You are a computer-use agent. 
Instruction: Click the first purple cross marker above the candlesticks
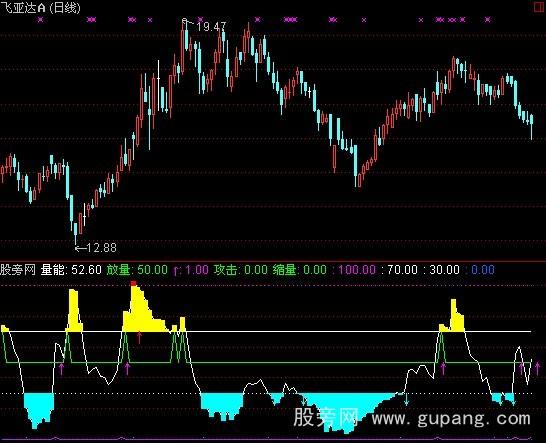(40, 20)
